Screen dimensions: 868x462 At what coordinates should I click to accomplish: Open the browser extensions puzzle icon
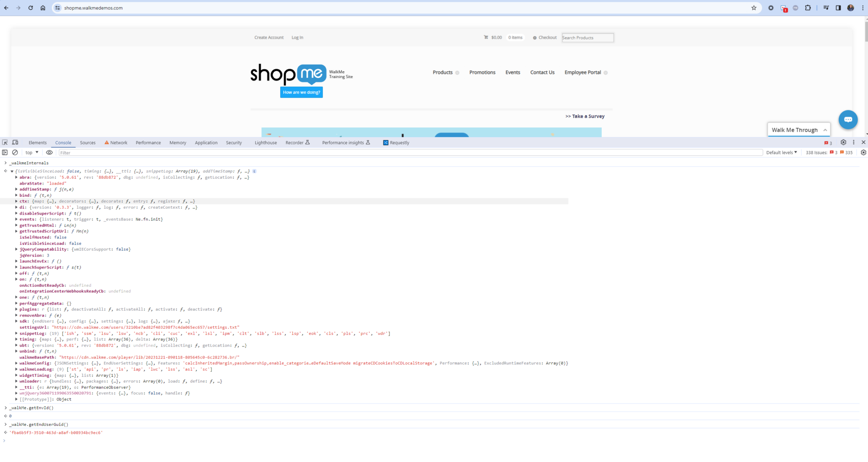[x=808, y=8]
